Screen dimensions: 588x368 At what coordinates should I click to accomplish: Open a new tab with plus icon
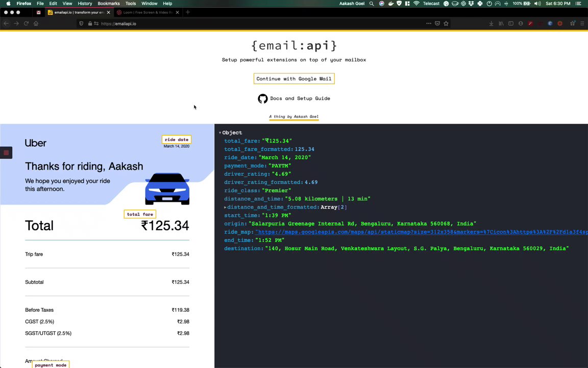[x=188, y=12]
